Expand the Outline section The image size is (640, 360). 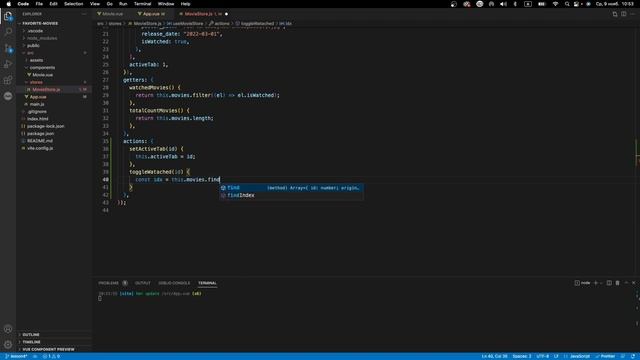click(31, 335)
